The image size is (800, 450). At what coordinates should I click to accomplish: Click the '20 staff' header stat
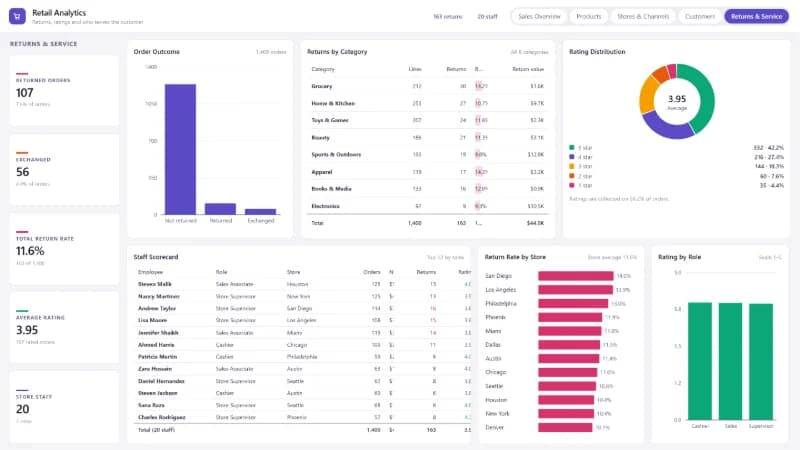click(487, 17)
